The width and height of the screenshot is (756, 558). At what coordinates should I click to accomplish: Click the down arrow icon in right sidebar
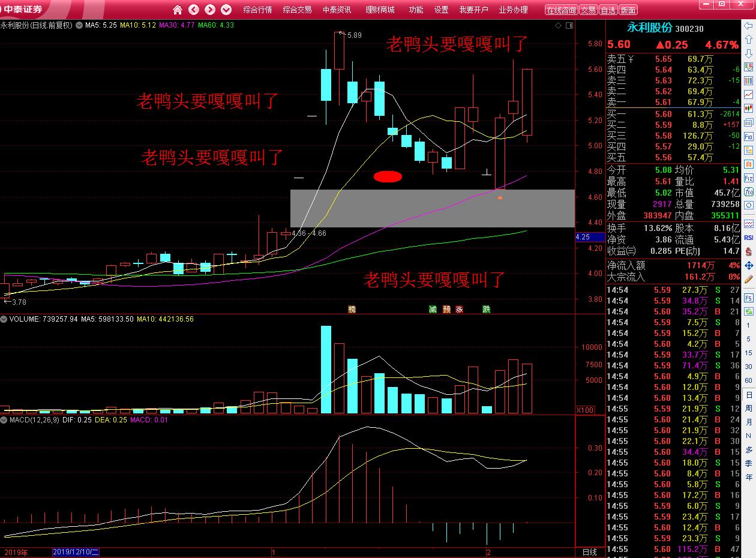click(749, 53)
